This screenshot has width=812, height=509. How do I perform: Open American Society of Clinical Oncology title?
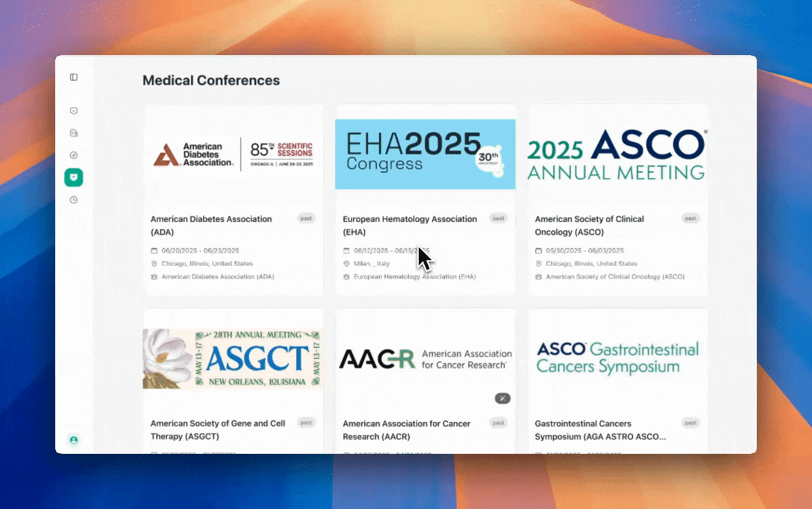click(x=589, y=226)
